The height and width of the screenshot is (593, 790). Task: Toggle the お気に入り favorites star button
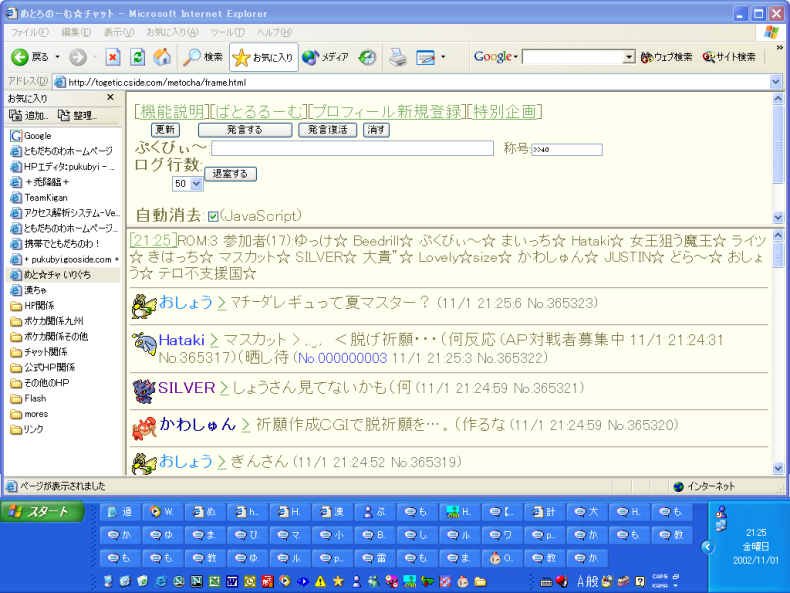264,57
